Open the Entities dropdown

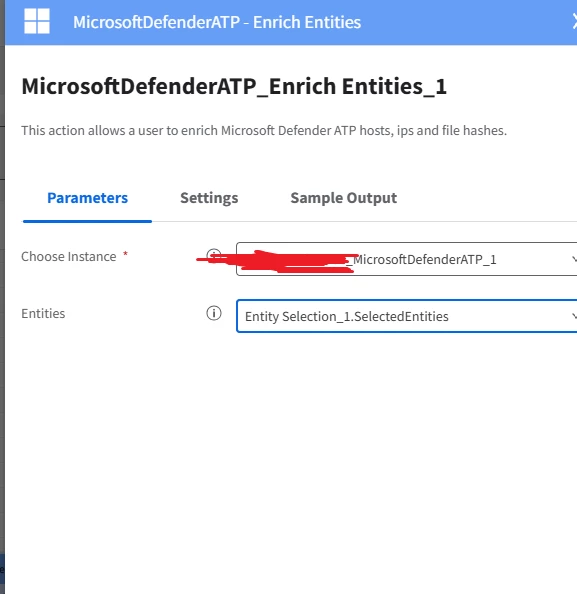(407, 316)
